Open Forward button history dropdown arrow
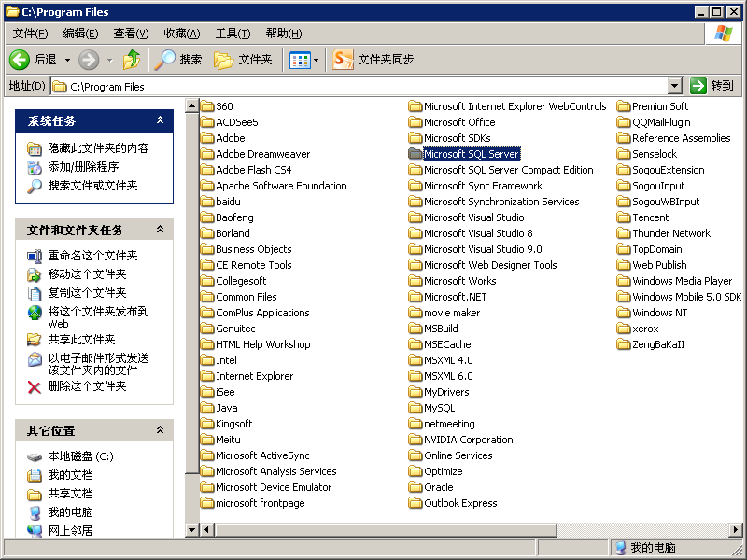Screen dimensions: 747x560 (x=109, y=60)
